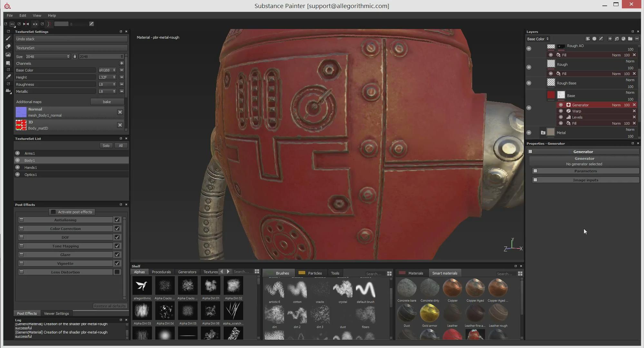Open the sRGB8 format dropdown
The image size is (644, 348).
(x=107, y=70)
